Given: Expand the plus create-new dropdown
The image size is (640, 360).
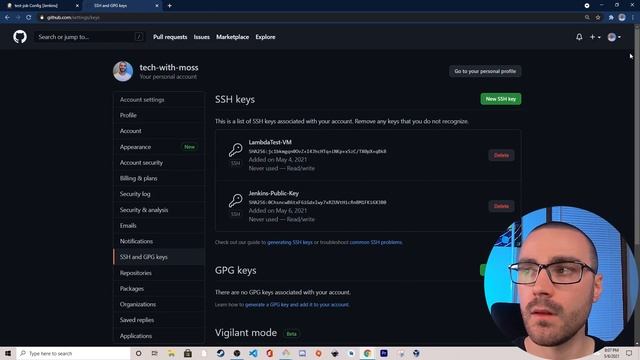Looking at the screenshot, I should coord(595,37).
